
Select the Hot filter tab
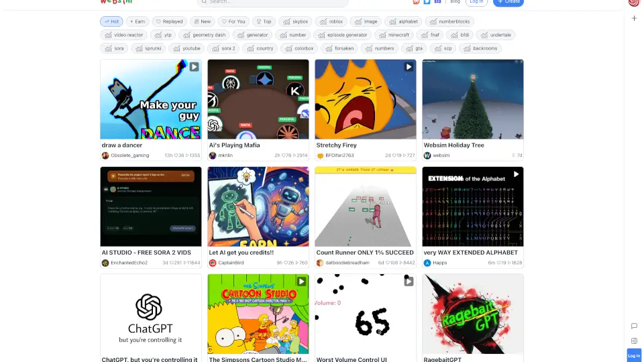(111, 21)
